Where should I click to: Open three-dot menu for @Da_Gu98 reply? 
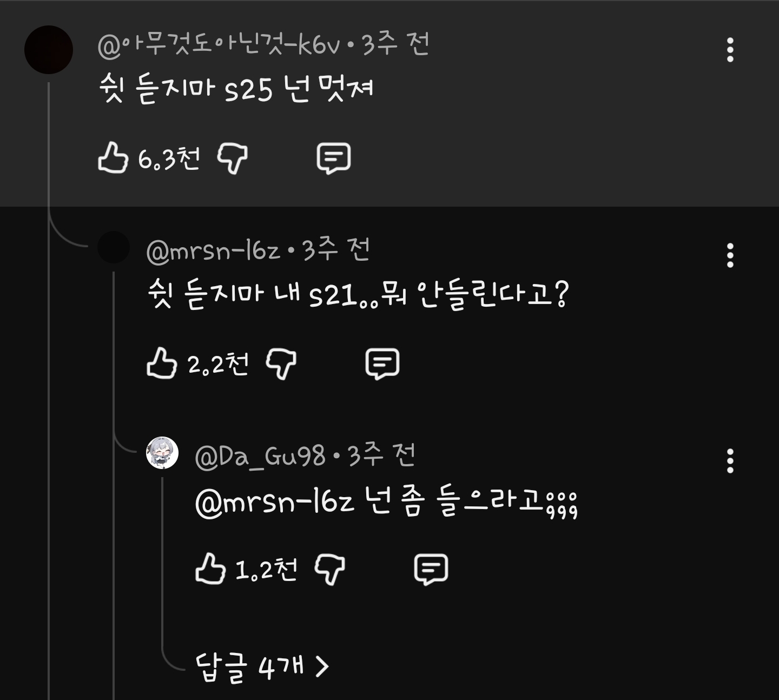pos(730,461)
